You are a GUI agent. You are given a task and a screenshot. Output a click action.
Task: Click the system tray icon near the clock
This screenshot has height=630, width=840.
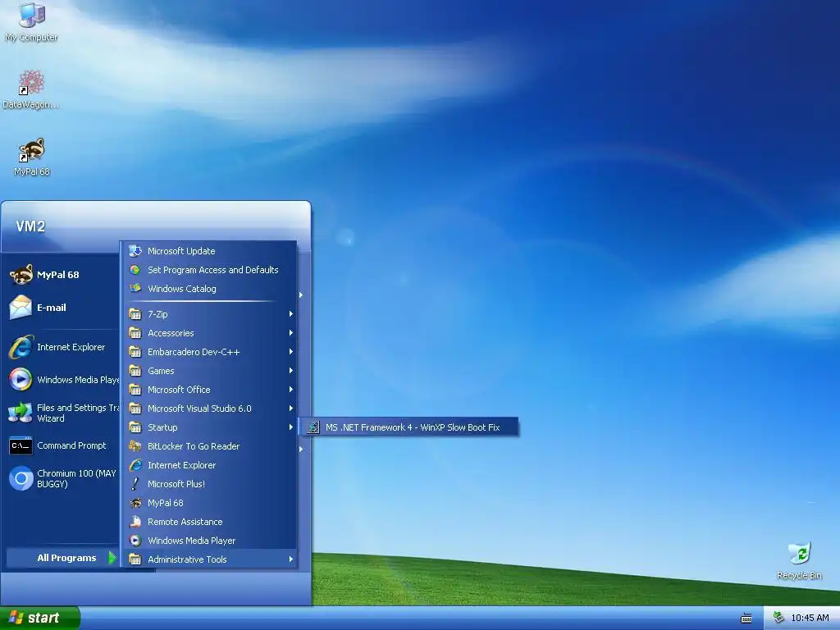(779, 618)
